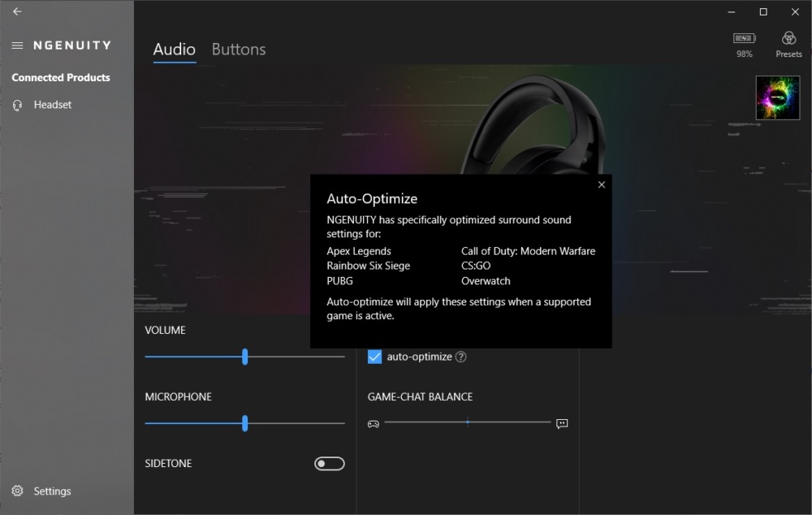
Task: Click the SIDETONE label
Action: (x=168, y=464)
